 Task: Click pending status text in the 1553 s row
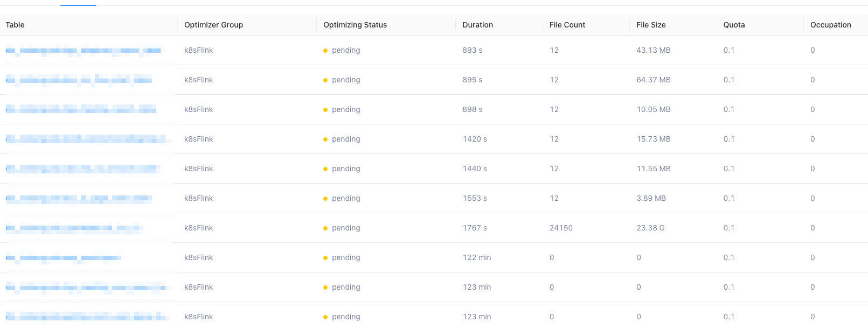(346, 198)
